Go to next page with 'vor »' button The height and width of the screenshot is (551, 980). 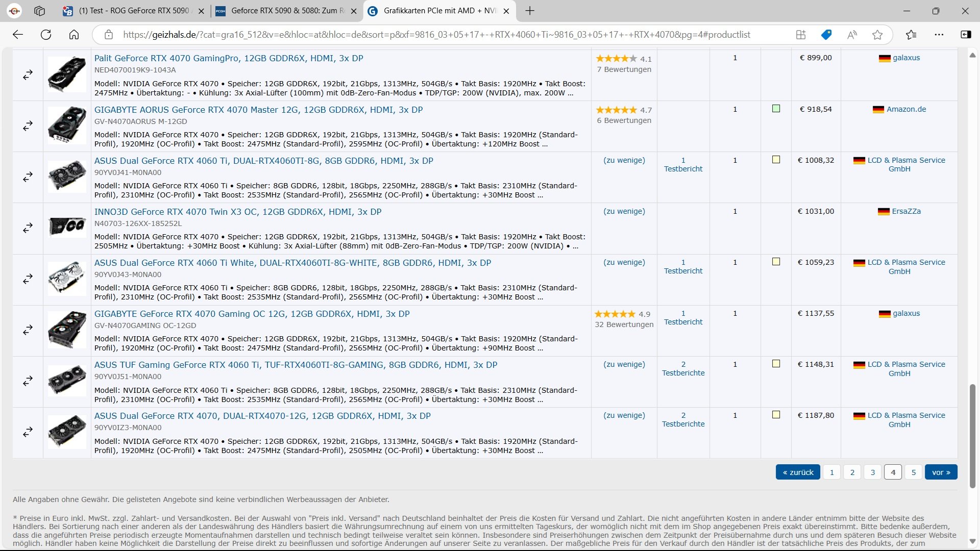click(x=941, y=472)
